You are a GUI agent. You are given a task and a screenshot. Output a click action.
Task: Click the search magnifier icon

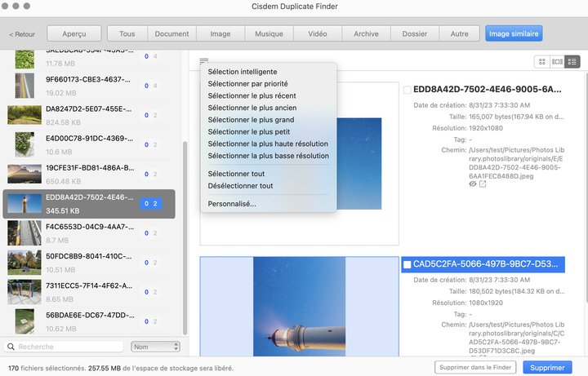[11, 347]
